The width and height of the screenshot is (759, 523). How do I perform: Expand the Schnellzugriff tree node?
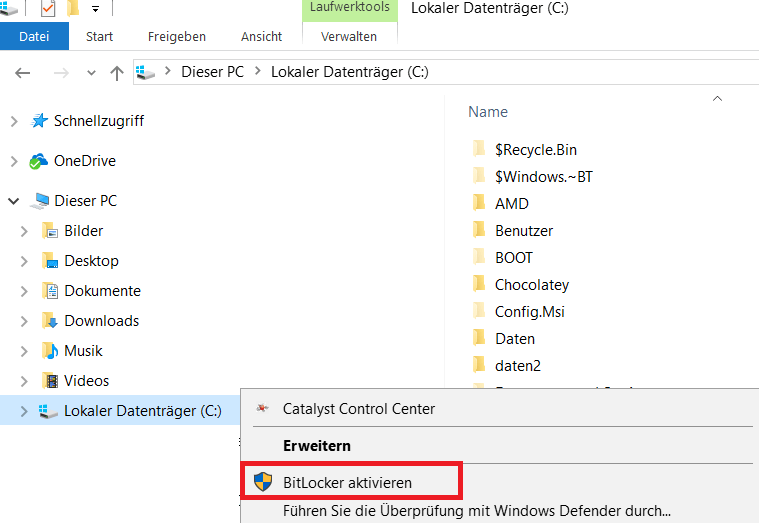[x=13, y=121]
